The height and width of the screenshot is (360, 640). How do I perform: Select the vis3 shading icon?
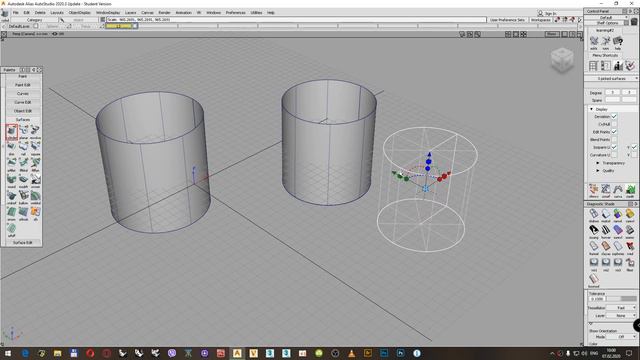pos(618,263)
